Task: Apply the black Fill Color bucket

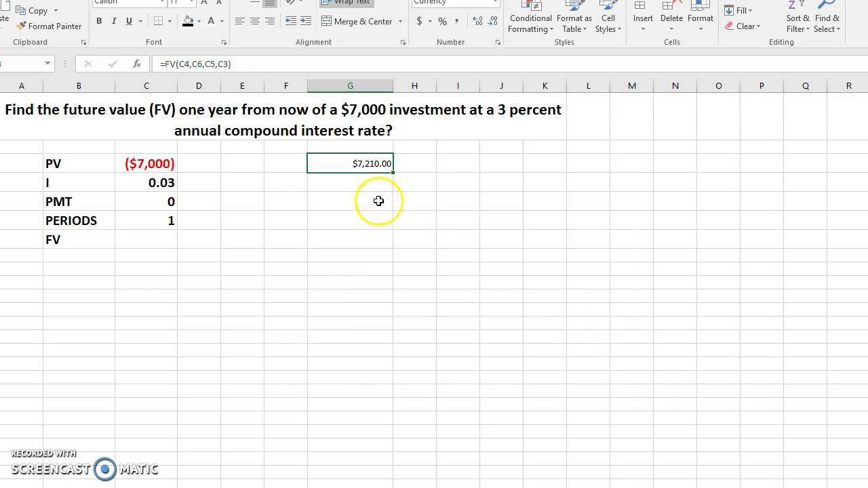Action: tap(188, 21)
